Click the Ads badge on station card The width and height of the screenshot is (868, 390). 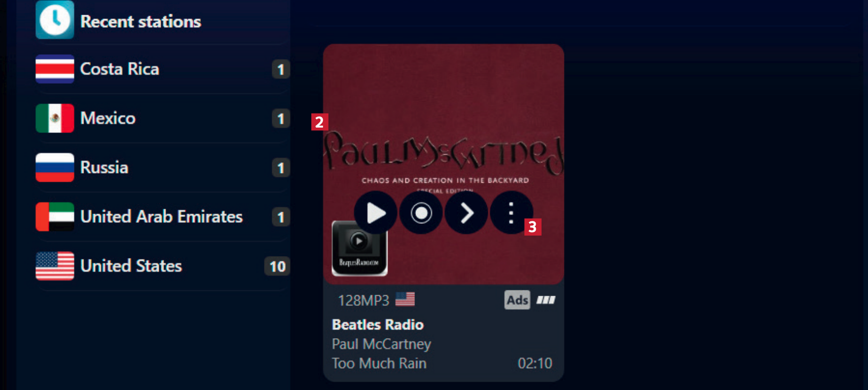tap(517, 300)
